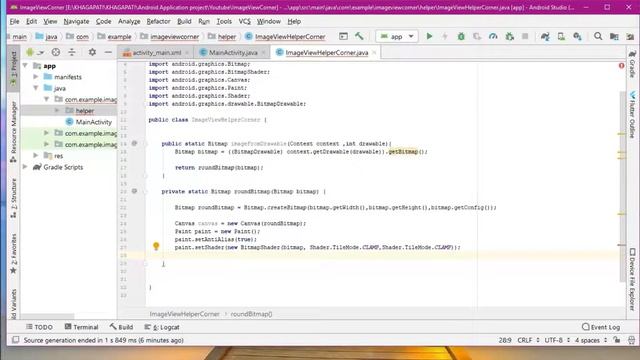Toggle the Structure side tool window
The width and height of the screenshot is (640, 360).
(x=13, y=198)
